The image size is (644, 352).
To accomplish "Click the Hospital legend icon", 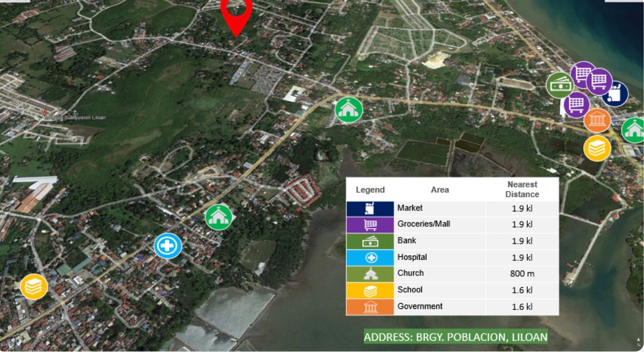I will (x=370, y=258).
